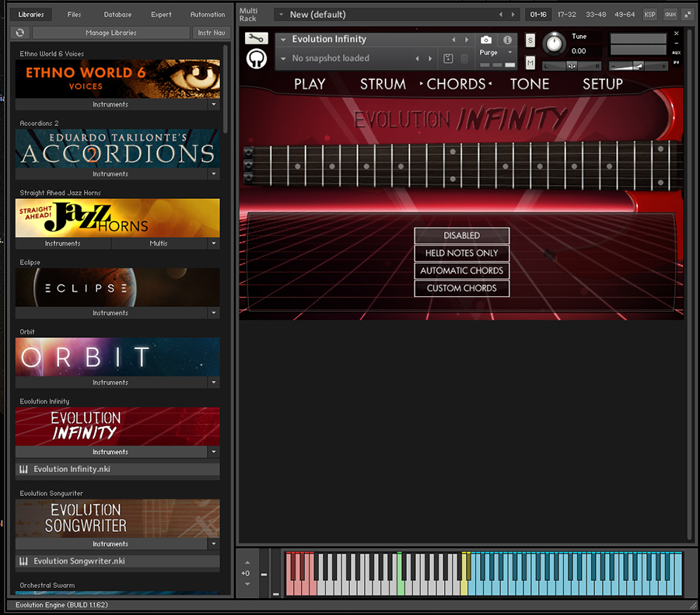Load the next snapshot arrow

[x=430, y=58]
